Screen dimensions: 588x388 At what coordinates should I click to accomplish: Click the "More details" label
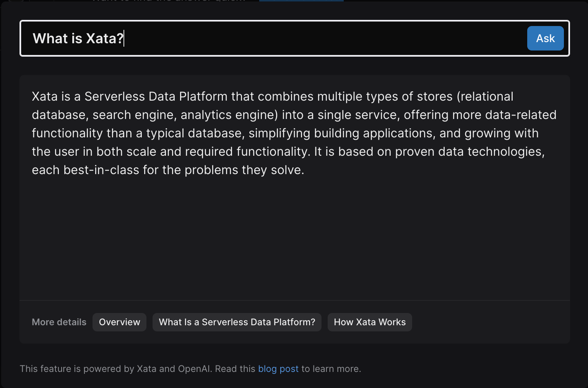coord(59,322)
